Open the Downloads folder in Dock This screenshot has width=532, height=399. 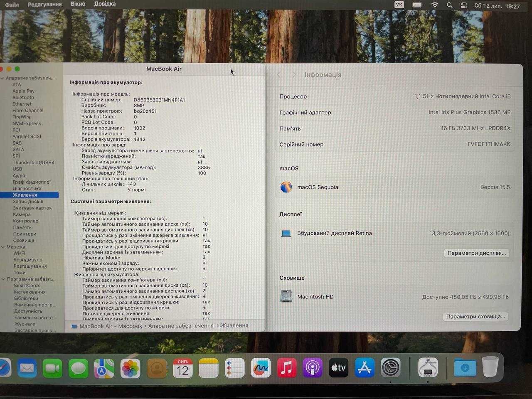(x=465, y=368)
